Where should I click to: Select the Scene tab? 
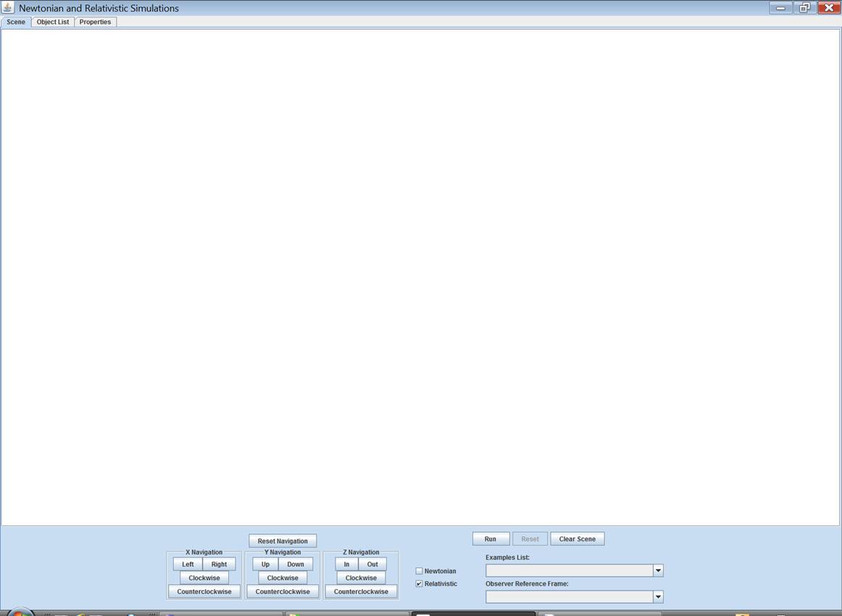click(x=16, y=22)
